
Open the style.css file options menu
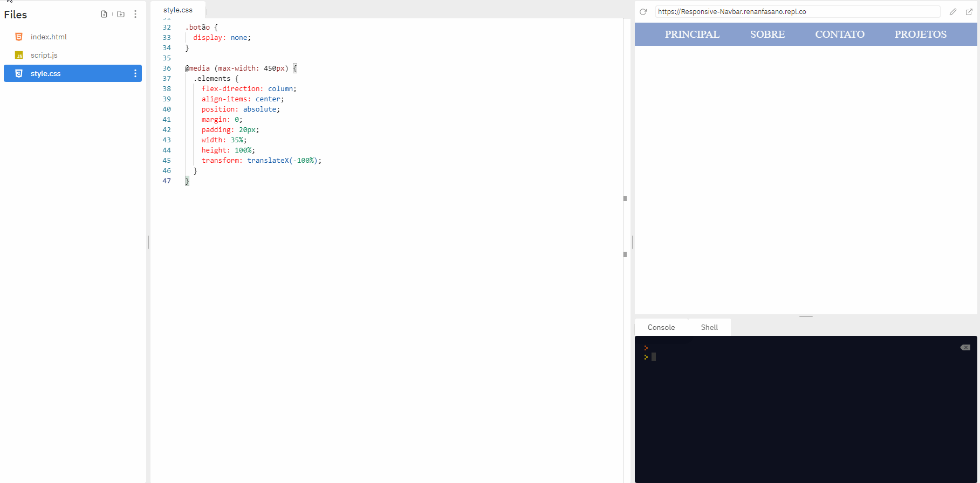135,73
